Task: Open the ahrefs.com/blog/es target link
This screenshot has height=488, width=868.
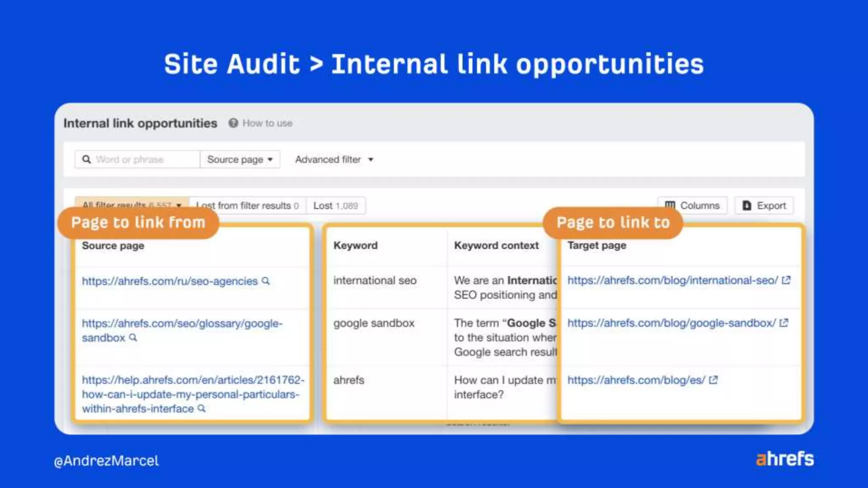Action: click(636, 380)
